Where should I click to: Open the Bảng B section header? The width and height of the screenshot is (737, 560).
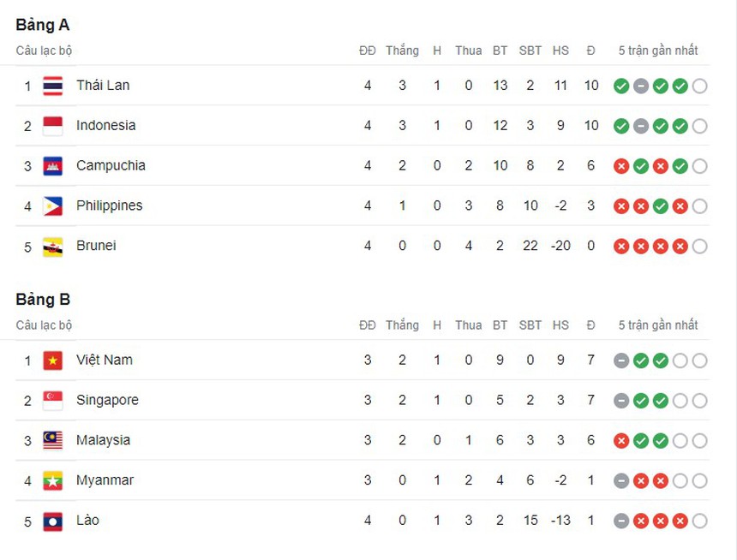tap(42, 300)
